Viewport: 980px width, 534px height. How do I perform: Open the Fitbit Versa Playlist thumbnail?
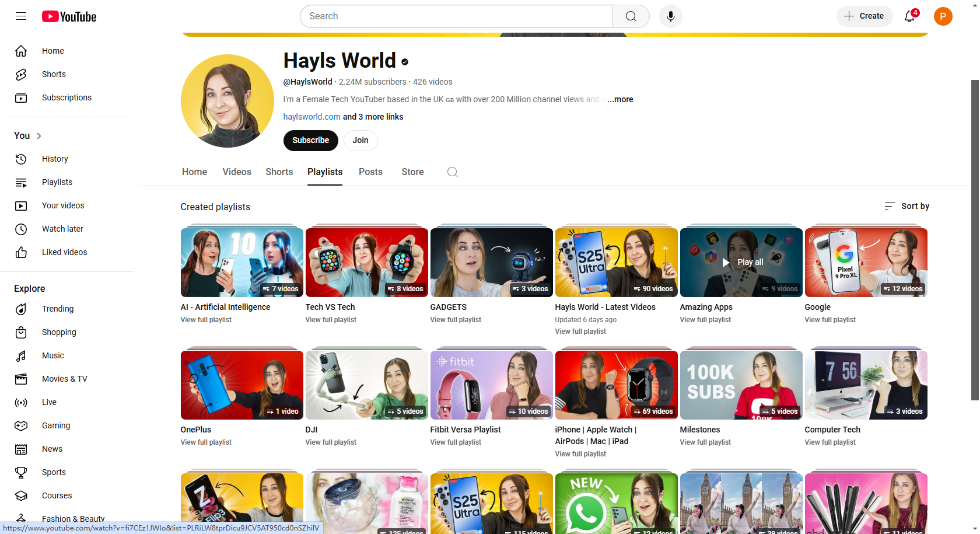[x=492, y=385]
